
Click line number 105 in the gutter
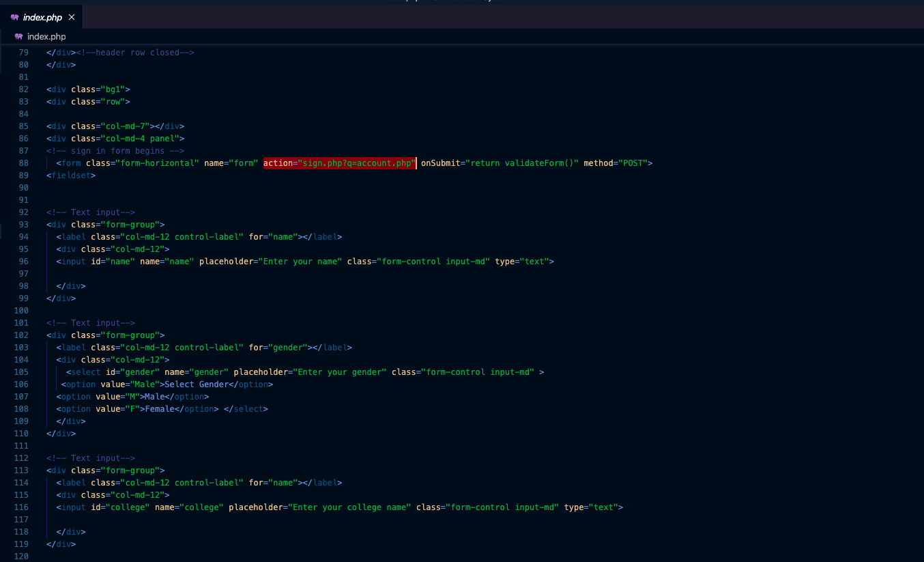pyautogui.click(x=21, y=372)
